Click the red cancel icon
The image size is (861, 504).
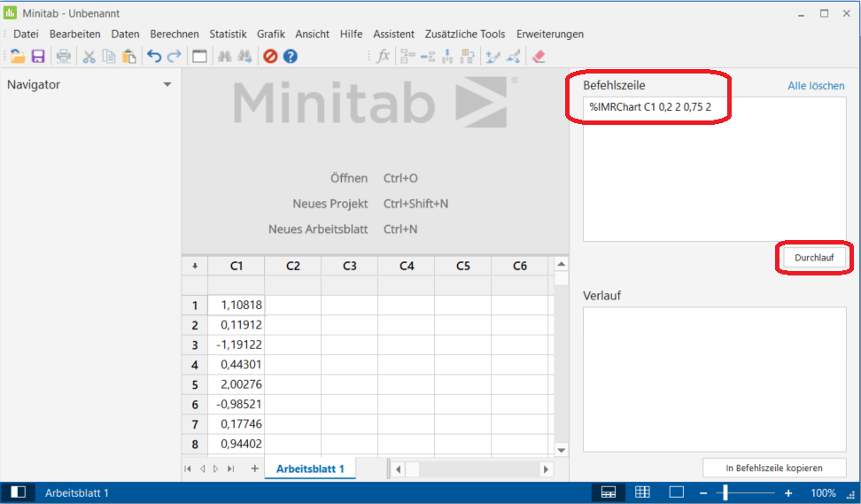[270, 56]
